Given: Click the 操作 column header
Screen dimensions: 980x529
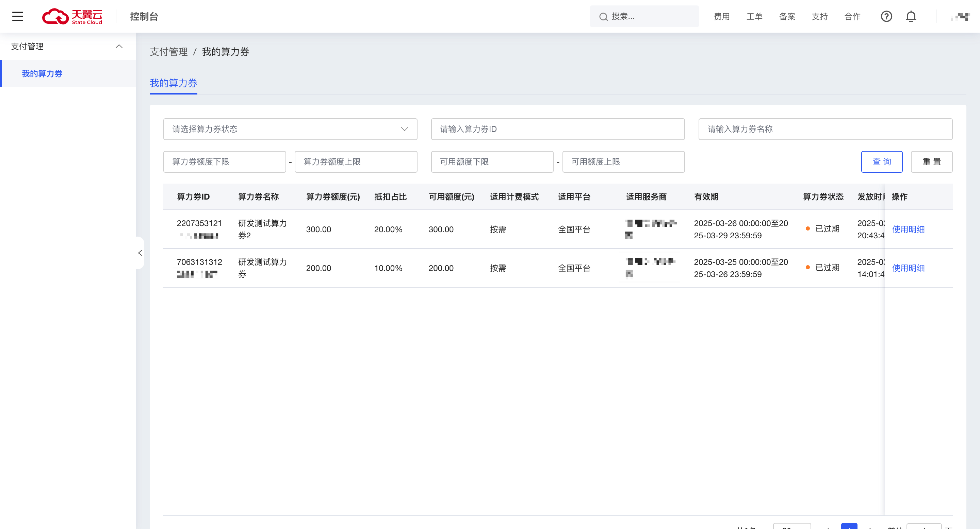Looking at the screenshot, I should tap(899, 197).
